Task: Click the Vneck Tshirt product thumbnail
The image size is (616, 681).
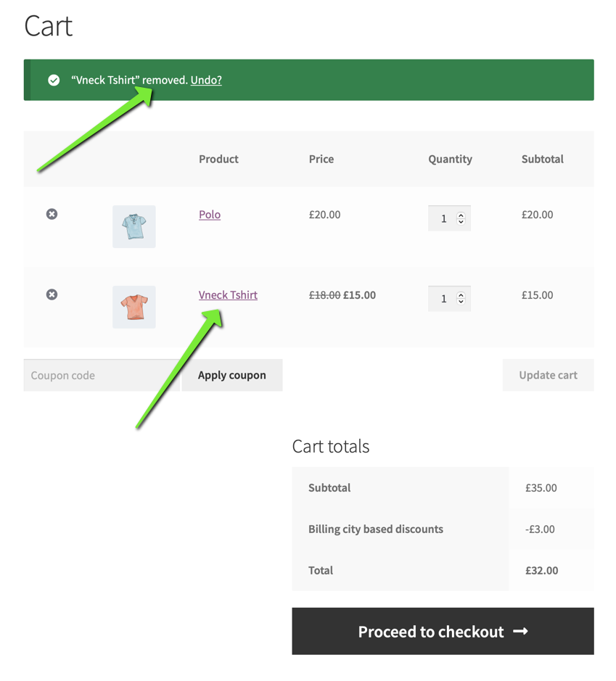Action: pos(134,307)
